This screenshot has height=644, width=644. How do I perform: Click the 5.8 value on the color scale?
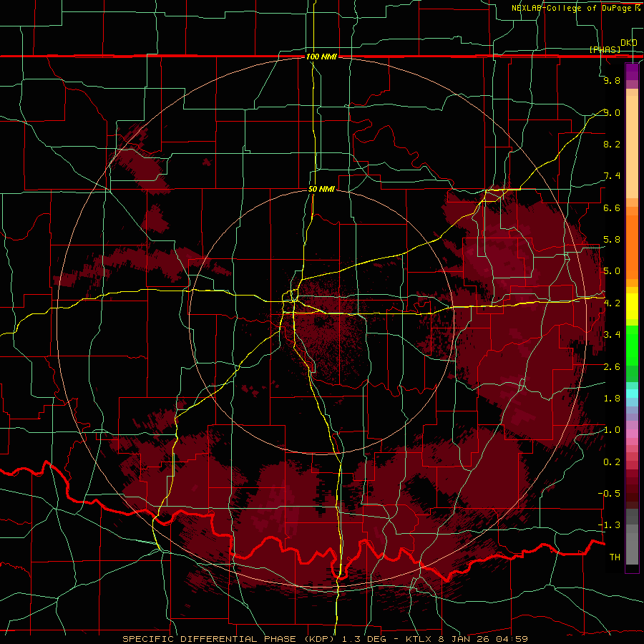click(612, 240)
